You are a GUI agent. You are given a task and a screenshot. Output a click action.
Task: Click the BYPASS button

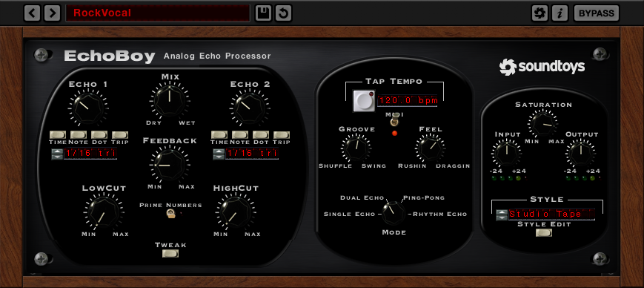coord(597,13)
